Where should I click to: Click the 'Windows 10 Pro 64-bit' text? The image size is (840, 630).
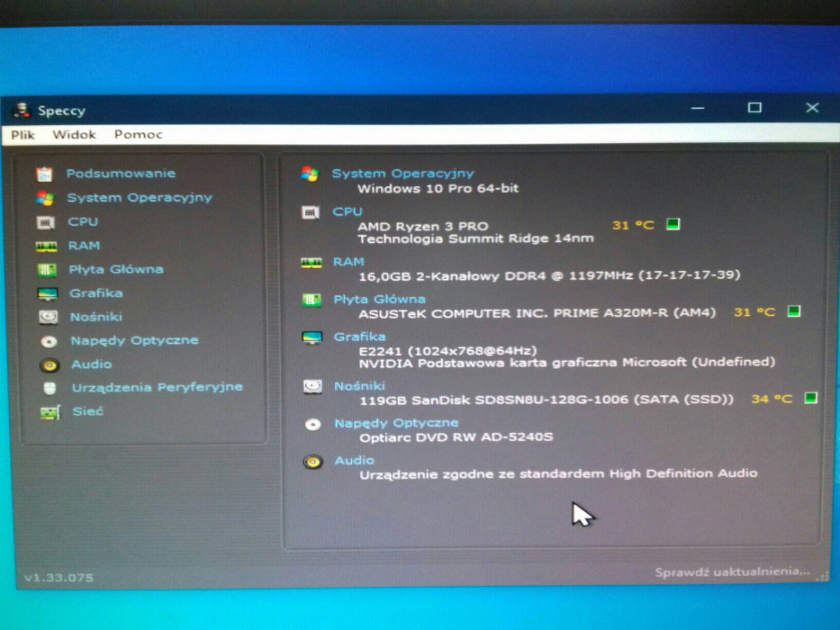[438, 189]
